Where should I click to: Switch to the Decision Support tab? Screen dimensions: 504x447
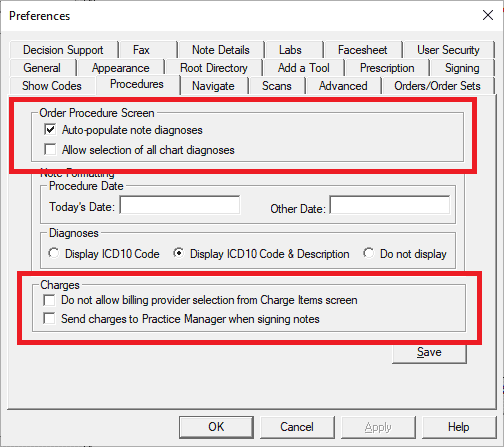[63, 50]
